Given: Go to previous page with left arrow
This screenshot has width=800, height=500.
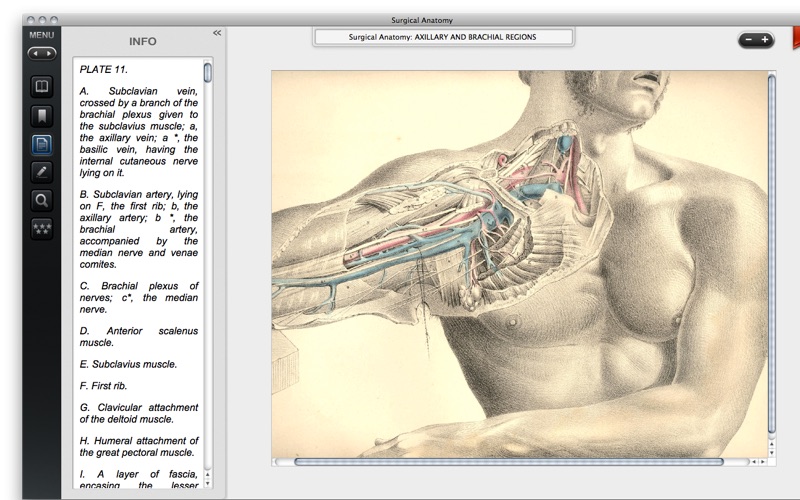Looking at the screenshot, I should pyautogui.click(x=34, y=53).
